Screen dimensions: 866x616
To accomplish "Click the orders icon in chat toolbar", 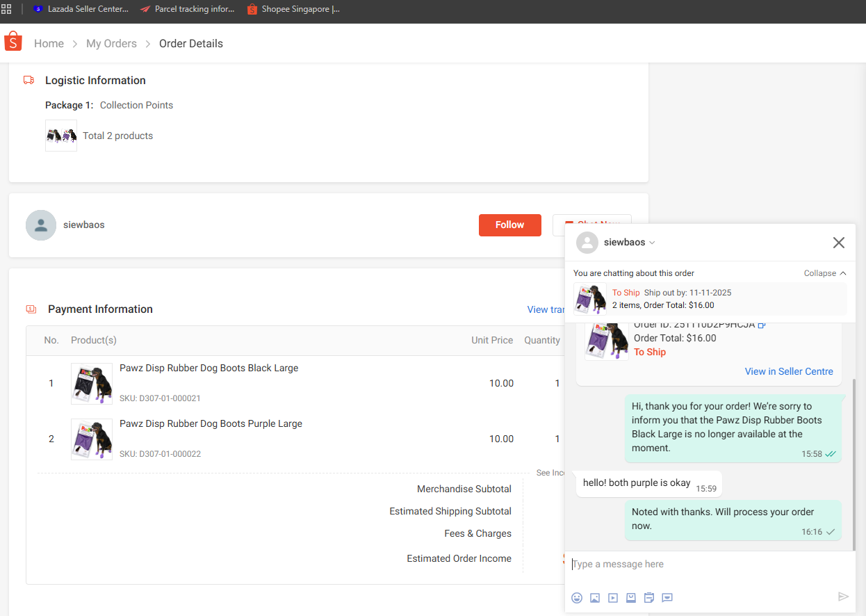I will point(649,597).
